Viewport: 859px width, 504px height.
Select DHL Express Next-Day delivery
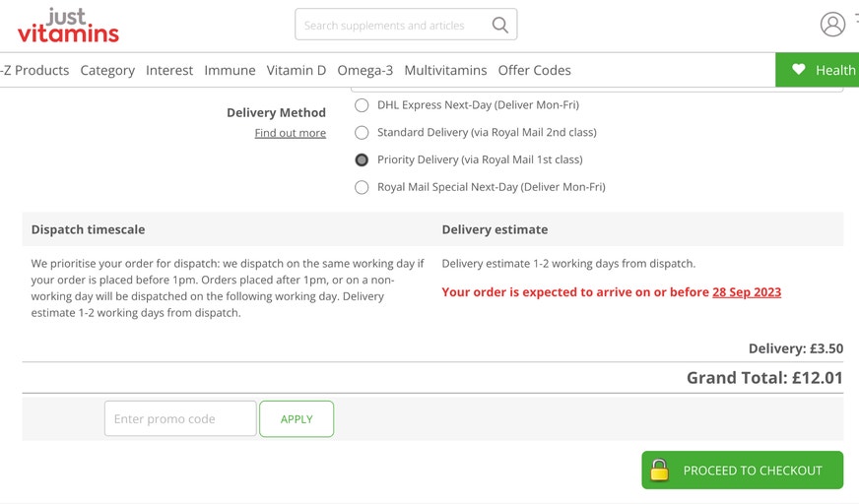point(362,105)
